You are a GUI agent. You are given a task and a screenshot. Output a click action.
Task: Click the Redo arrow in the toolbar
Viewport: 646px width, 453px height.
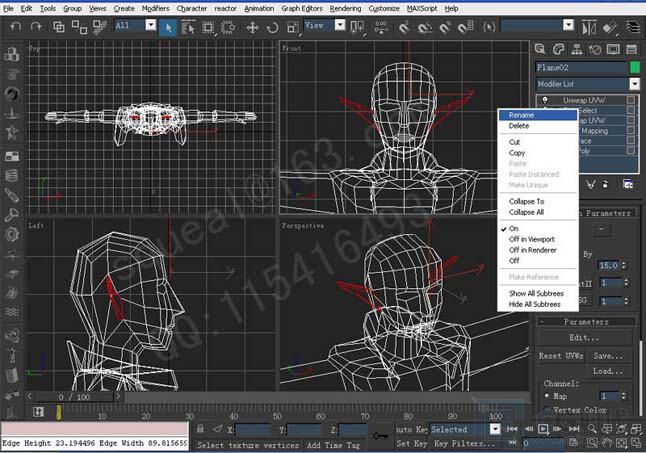point(36,27)
